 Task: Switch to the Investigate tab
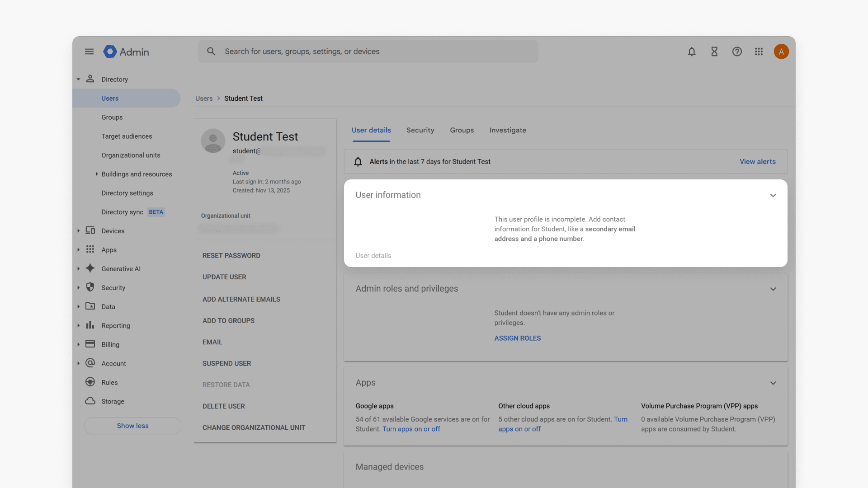tap(508, 130)
